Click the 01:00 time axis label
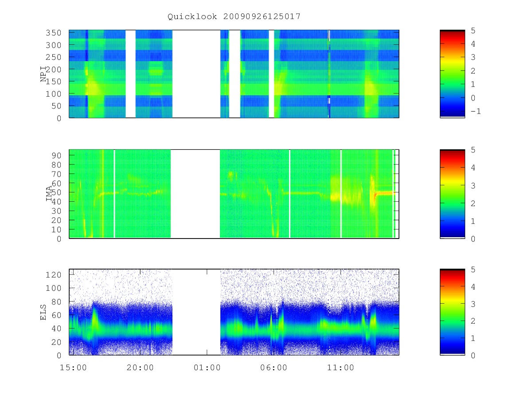Image resolution: width=532 pixels, height=399 pixels. point(207,368)
